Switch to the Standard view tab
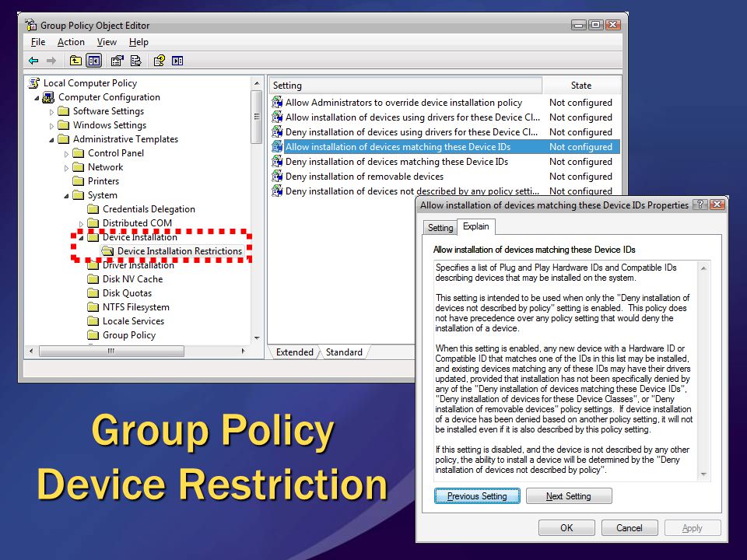Image resolution: width=747 pixels, height=560 pixels. pyautogui.click(x=344, y=352)
